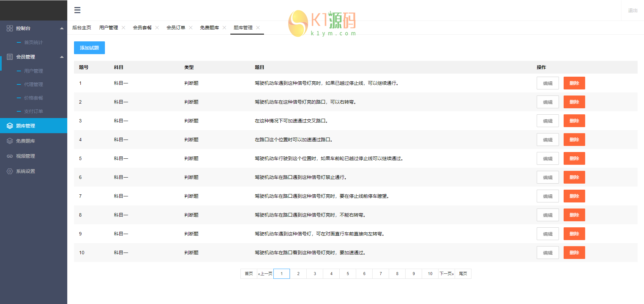Open 视频管理 in the sidebar

[26, 156]
